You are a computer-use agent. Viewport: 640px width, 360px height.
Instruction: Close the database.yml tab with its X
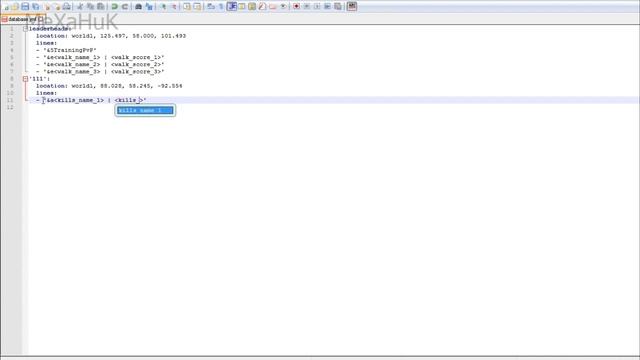tap(41, 19)
